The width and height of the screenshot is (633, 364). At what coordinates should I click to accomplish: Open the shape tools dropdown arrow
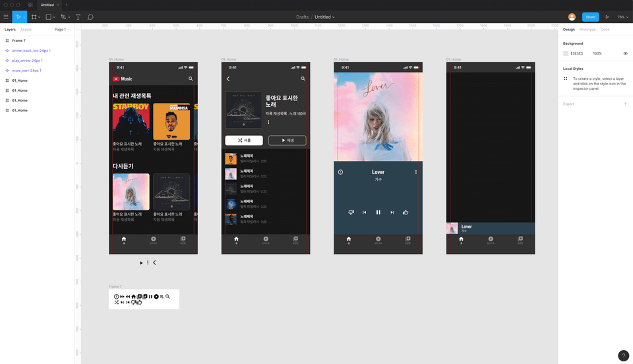tap(54, 17)
